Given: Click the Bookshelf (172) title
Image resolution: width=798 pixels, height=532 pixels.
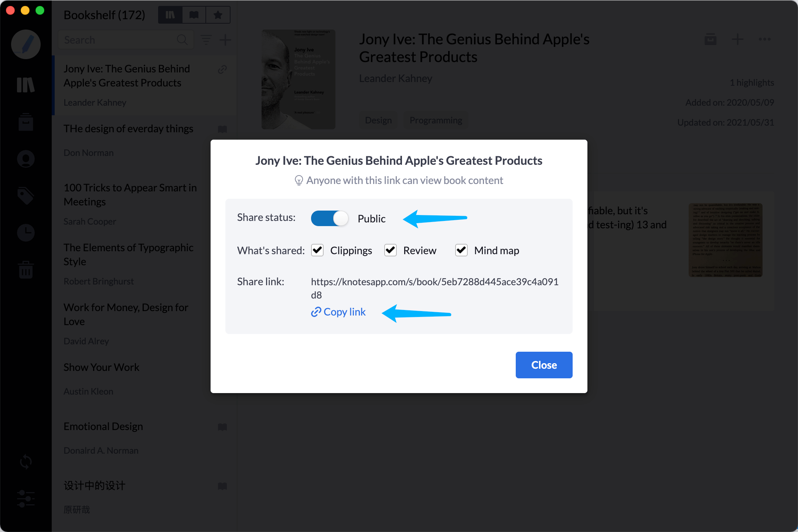Looking at the screenshot, I should click(104, 15).
